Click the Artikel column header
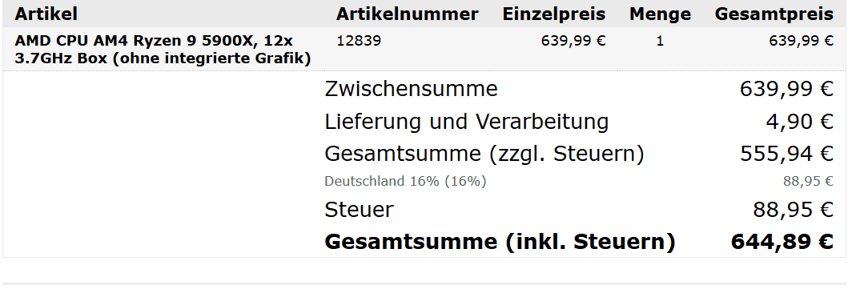Viewport: 868px width, 289px height. [x=46, y=14]
